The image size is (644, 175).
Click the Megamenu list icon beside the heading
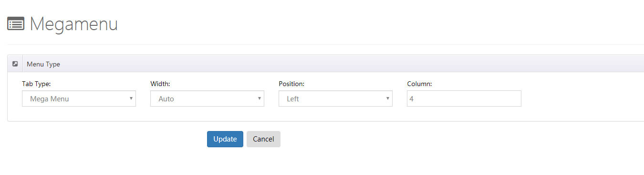click(x=16, y=24)
